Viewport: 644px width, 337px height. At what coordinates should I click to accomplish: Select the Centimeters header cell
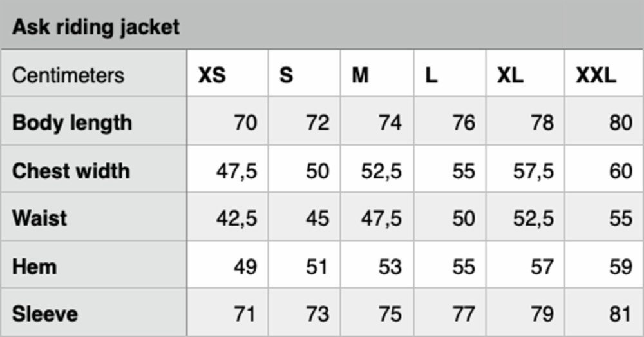pos(68,75)
